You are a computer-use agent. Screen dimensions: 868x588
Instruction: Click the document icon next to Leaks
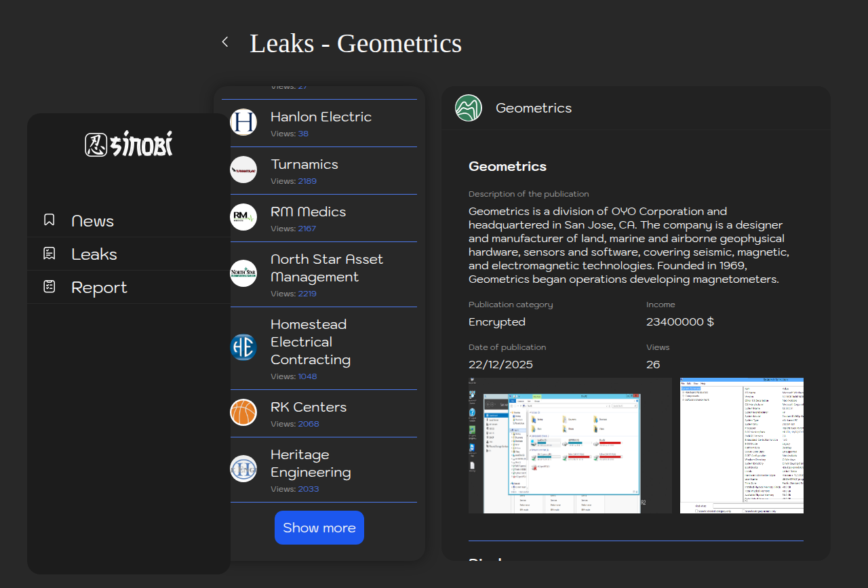(49, 254)
